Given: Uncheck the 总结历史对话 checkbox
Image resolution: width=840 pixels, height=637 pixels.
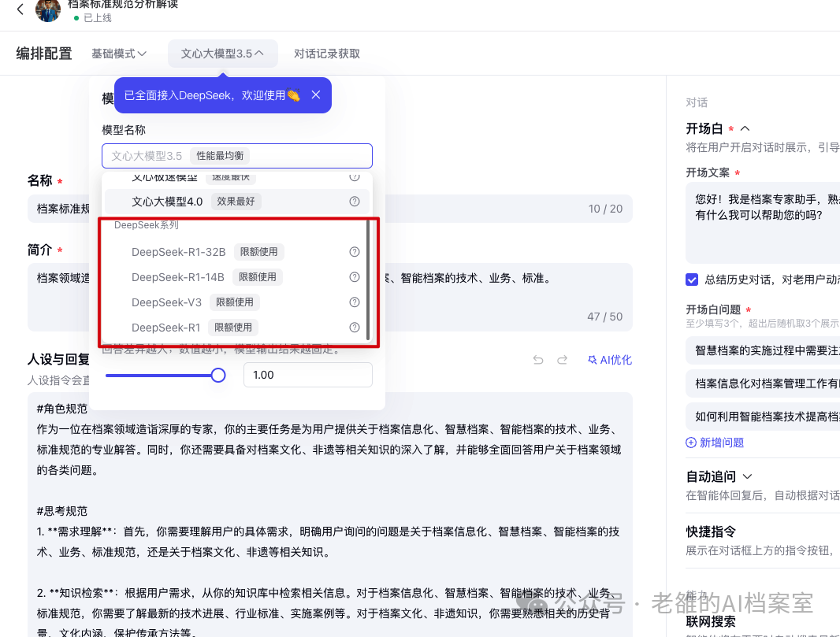Looking at the screenshot, I should click(x=692, y=280).
